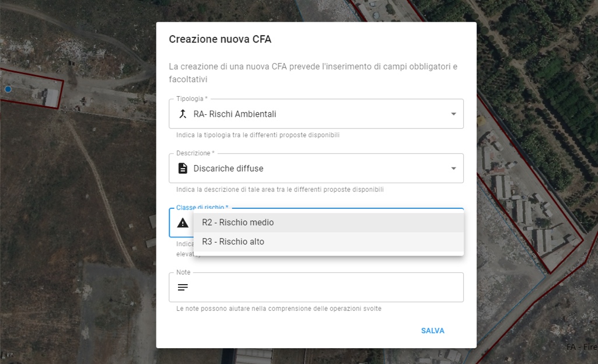Expand the Descrizione dropdown arrow
598x364 pixels.
(453, 169)
